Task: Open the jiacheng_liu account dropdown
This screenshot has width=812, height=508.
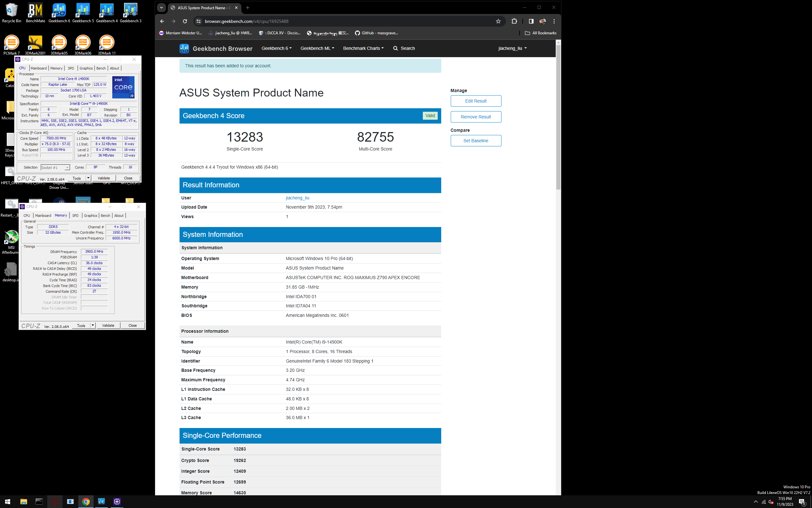Action: [x=512, y=48]
